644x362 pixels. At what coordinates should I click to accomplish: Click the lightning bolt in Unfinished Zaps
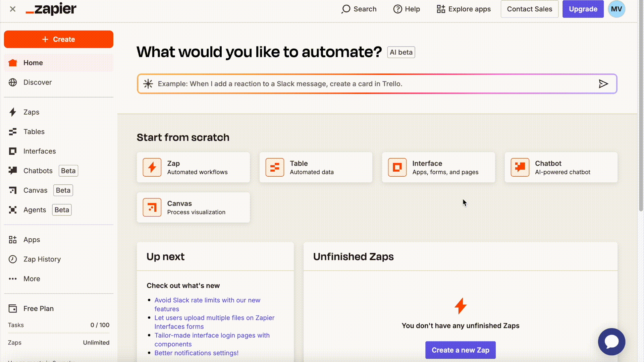coord(461,306)
